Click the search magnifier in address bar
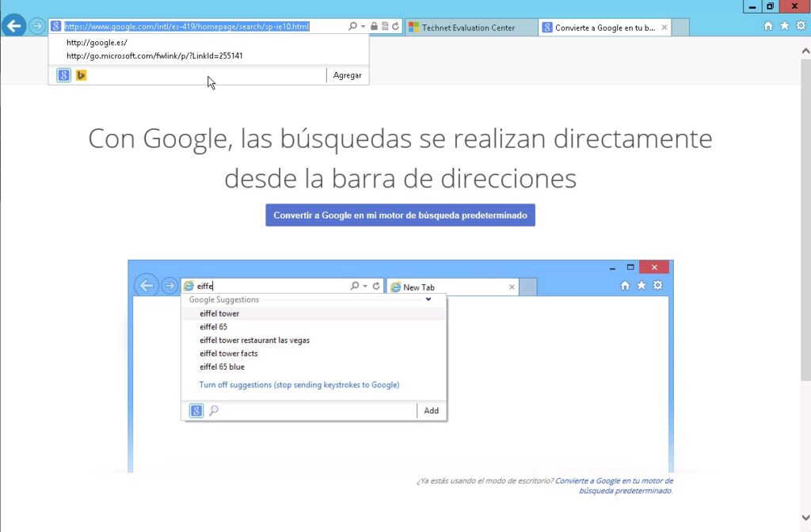 352,26
